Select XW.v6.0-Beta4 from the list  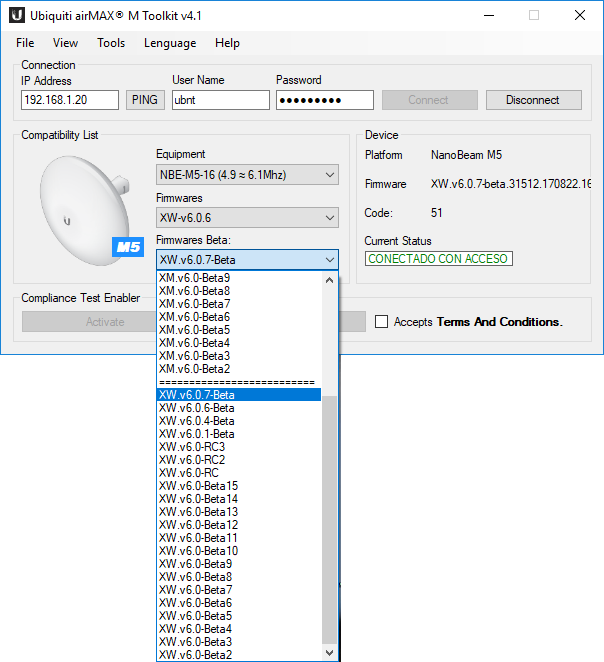click(x=239, y=629)
